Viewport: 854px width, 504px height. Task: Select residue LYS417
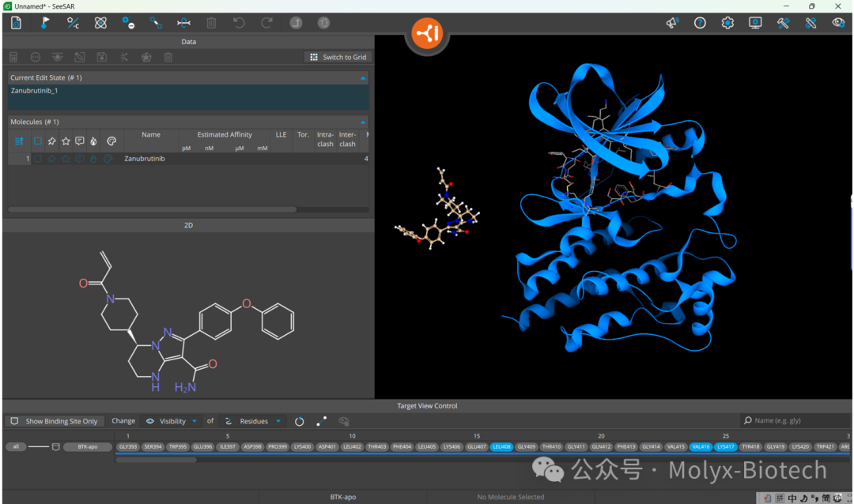(x=725, y=447)
